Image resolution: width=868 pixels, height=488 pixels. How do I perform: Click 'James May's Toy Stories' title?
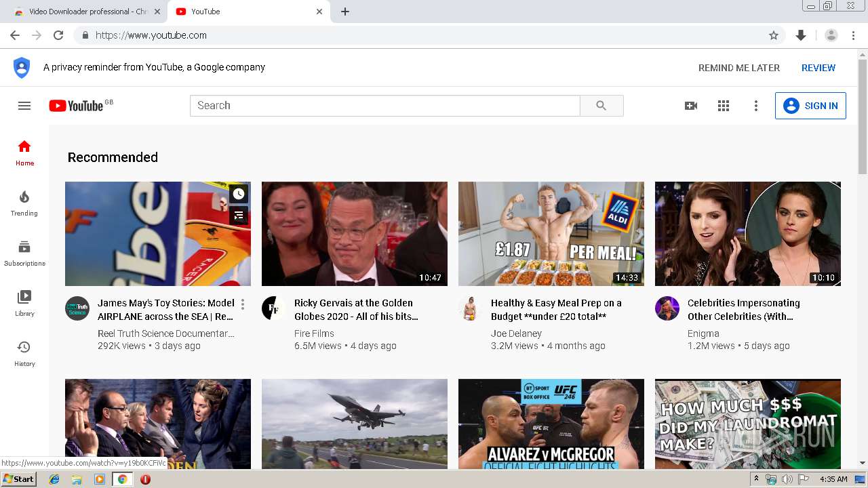166,310
